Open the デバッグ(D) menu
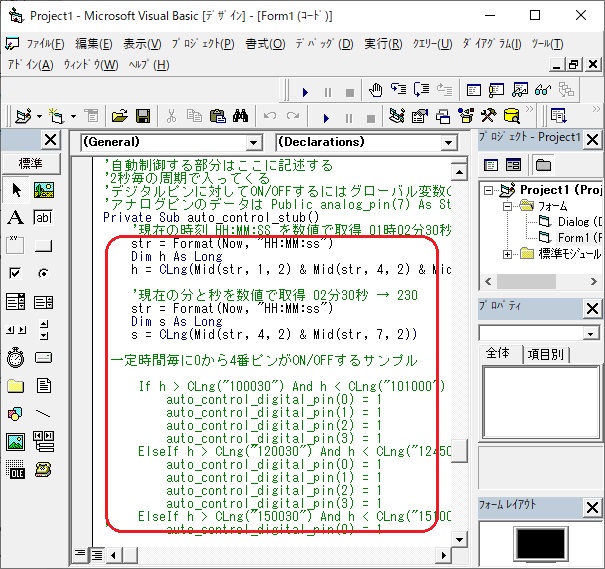 [324, 44]
